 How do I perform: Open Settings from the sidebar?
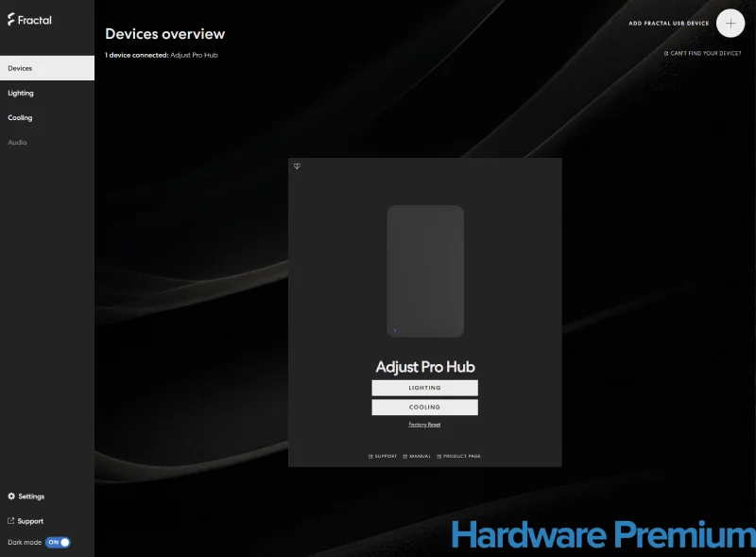26,496
